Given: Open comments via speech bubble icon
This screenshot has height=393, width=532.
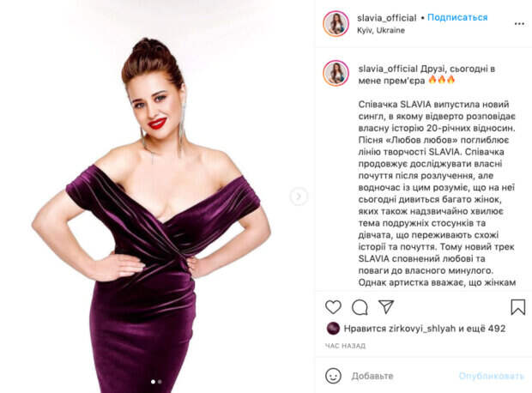Looking at the screenshot, I should point(360,307).
